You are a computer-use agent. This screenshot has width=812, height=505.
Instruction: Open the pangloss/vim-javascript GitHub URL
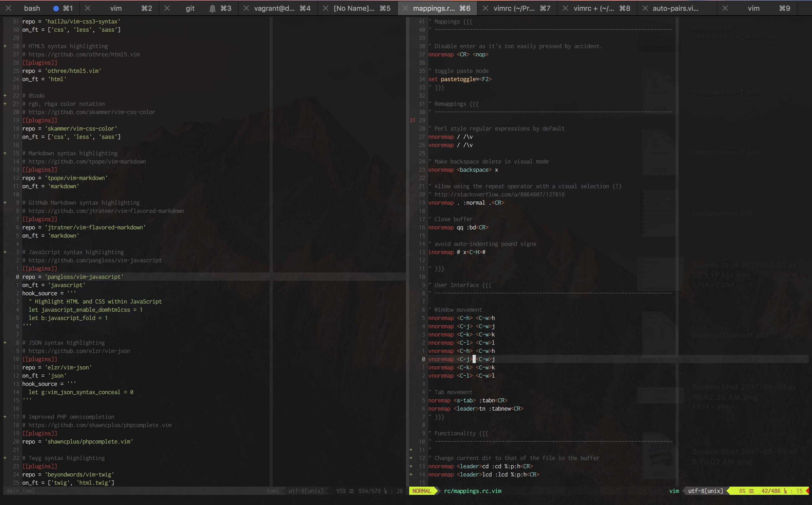click(95, 260)
